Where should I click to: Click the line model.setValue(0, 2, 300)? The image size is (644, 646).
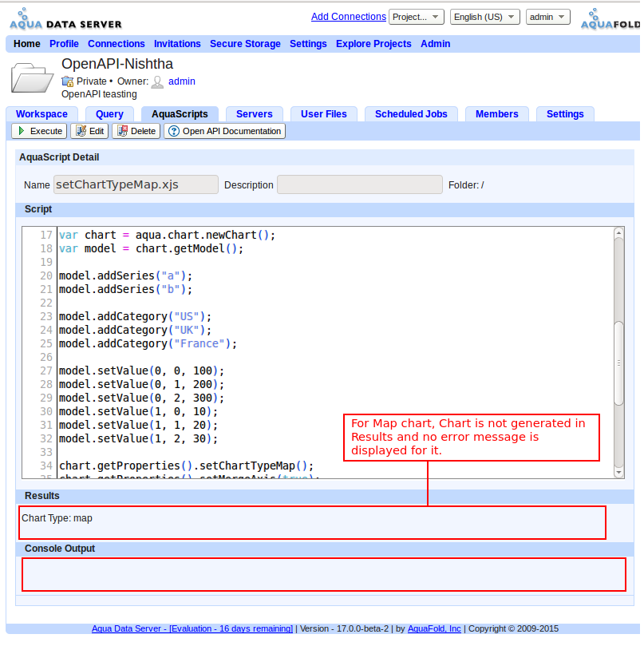point(141,398)
